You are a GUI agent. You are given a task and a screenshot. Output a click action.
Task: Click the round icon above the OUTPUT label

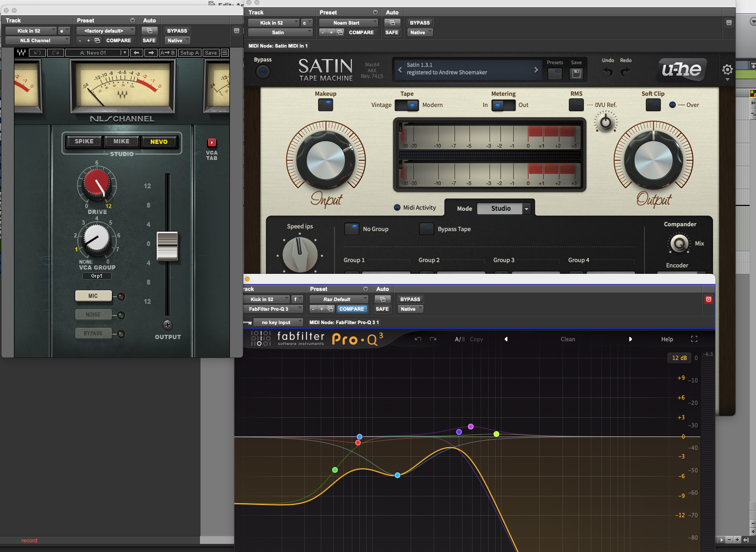pos(167,325)
